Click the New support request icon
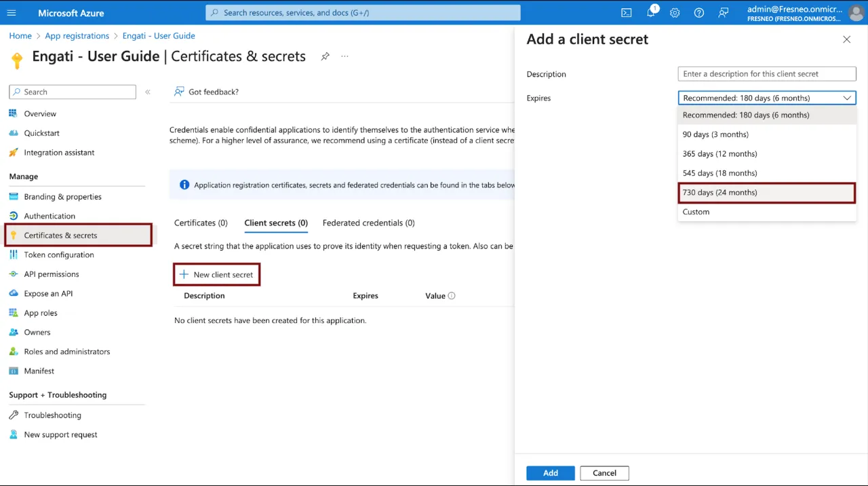868x486 pixels. click(13, 434)
